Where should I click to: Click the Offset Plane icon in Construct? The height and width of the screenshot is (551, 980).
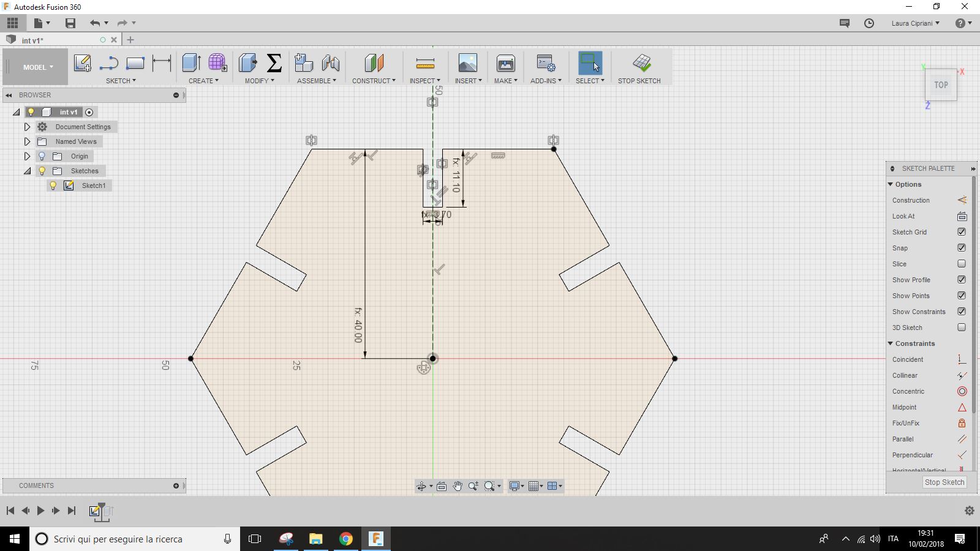click(374, 62)
